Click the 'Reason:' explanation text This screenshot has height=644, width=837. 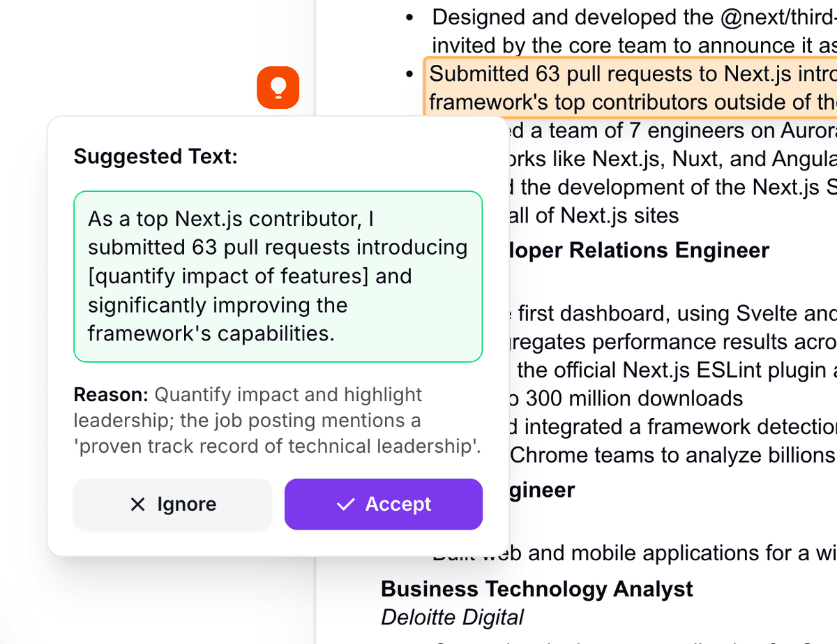[x=278, y=421]
